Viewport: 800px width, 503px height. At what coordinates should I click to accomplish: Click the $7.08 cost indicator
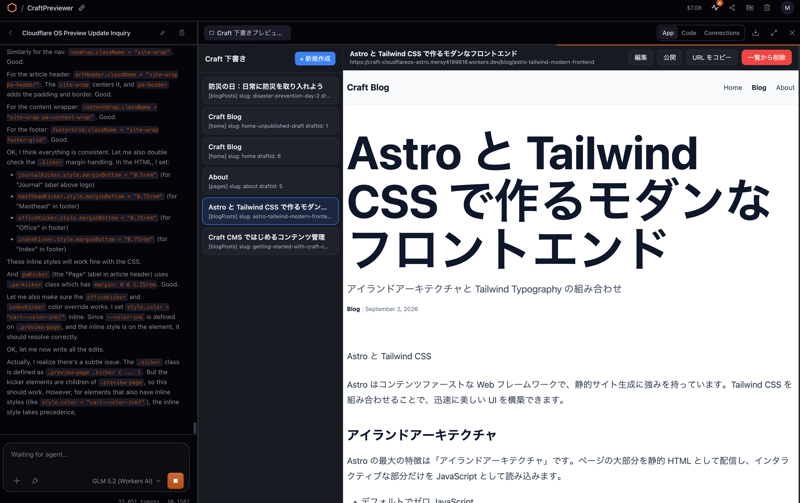[x=694, y=8]
